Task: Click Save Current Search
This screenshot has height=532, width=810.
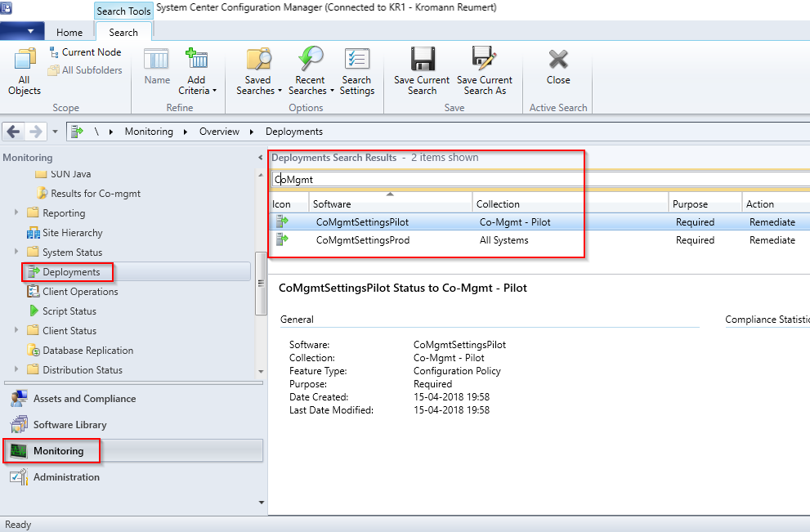Action: [x=422, y=71]
